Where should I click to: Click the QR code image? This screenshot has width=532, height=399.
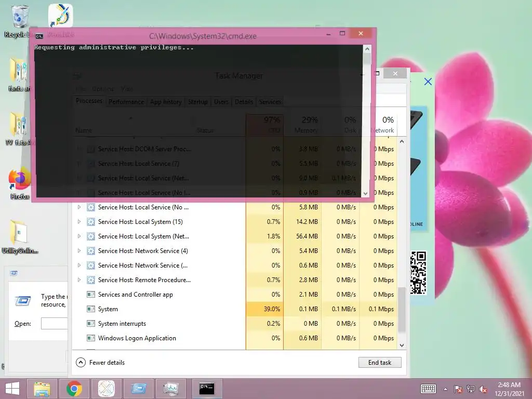click(418, 272)
